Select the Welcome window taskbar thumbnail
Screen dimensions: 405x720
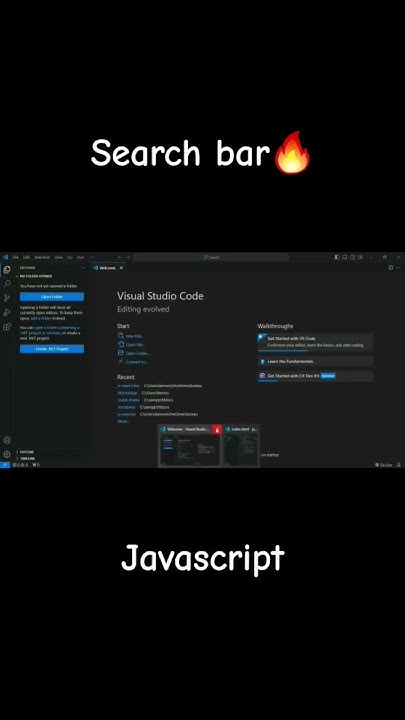point(190,444)
